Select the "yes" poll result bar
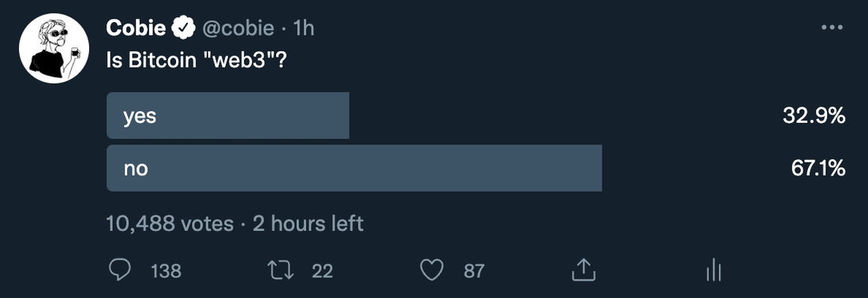This screenshot has width=868, height=298. 227,116
